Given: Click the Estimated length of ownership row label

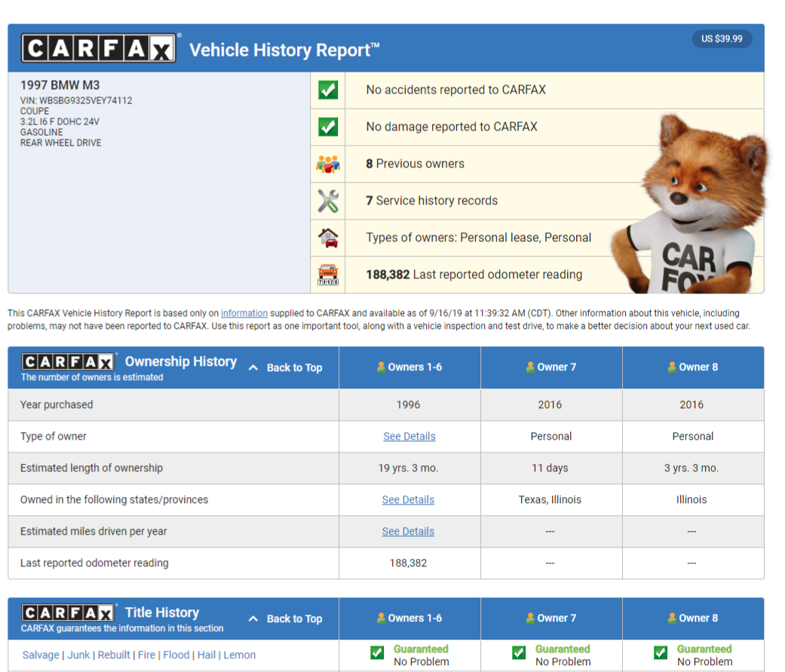Looking at the screenshot, I should (x=91, y=468).
